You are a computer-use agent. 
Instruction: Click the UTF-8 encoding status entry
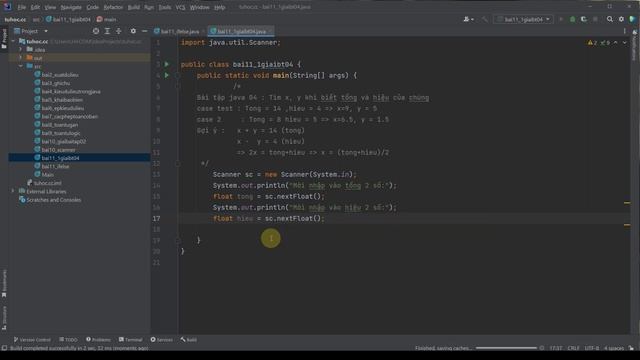coord(591,348)
